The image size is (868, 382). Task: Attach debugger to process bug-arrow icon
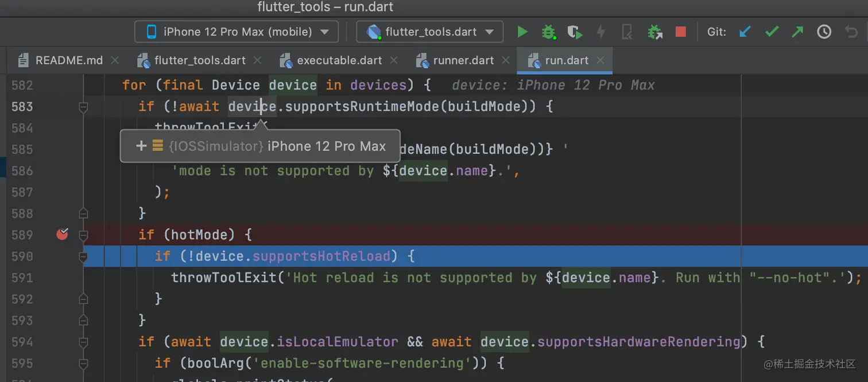click(x=654, y=32)
